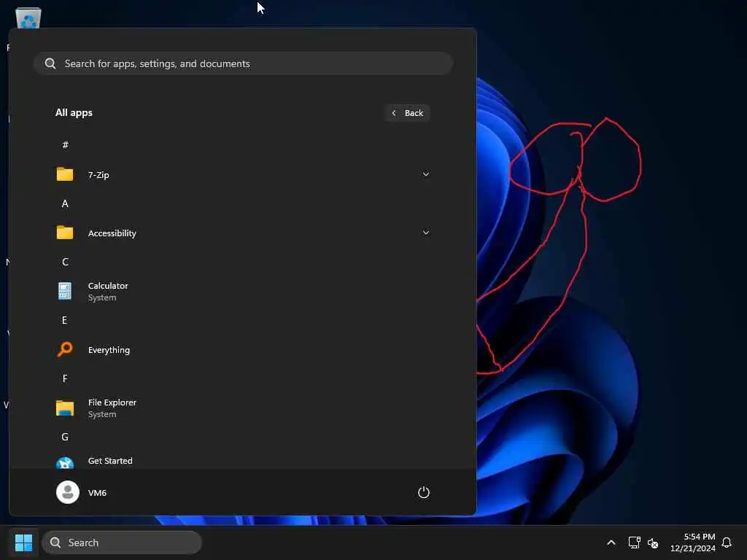Screen dimensions: 747x560
Task: Click the Get Started app name
Action: (x=110, y=461)
